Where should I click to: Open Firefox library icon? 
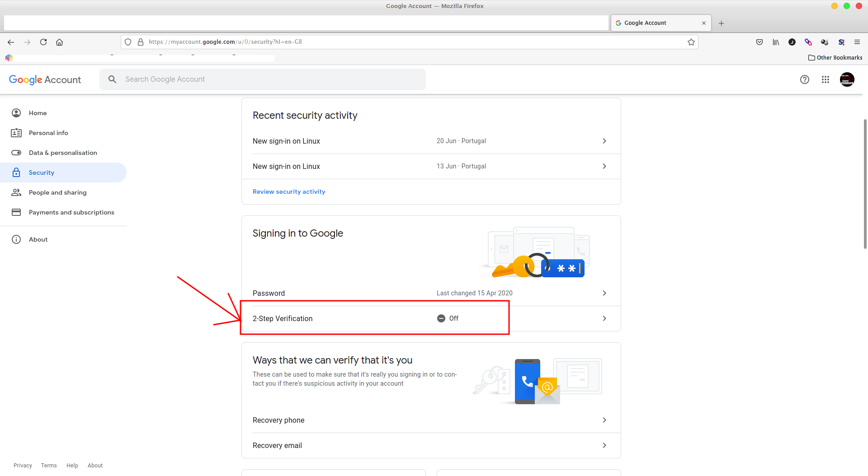click(x=776, y=42)
